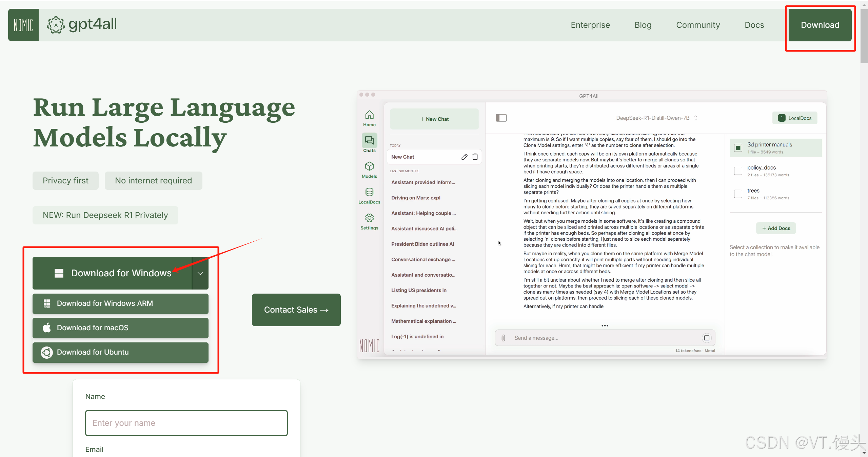Click the paperclip attachment icon
This screenshot has width=868, height=457.
pyautogui.click(x=504, y=338)
